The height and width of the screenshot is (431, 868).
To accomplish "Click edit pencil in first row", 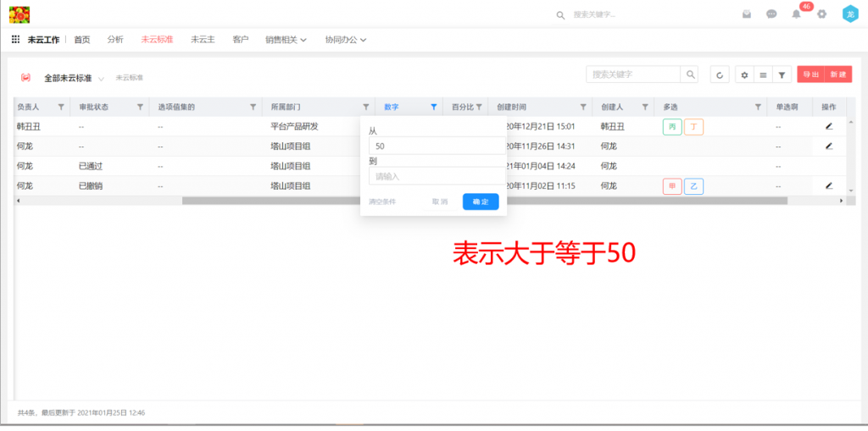I will 829,126.
